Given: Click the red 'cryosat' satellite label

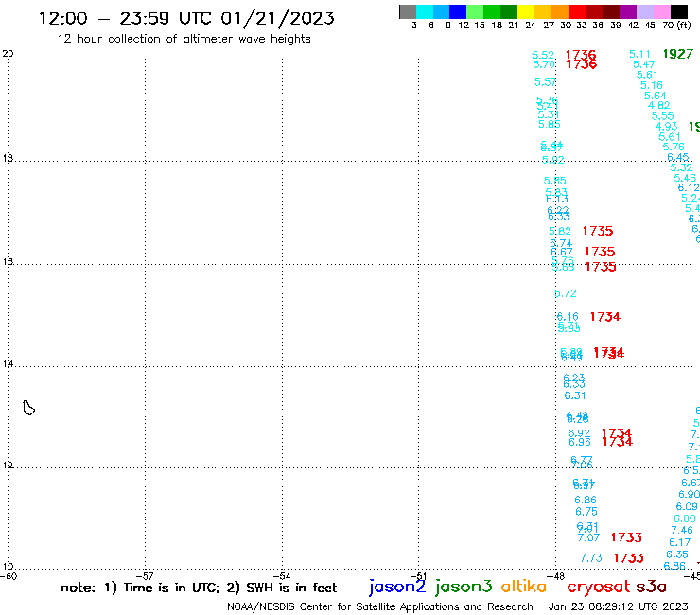Looking at the screenshot, I should coord(599,587).
